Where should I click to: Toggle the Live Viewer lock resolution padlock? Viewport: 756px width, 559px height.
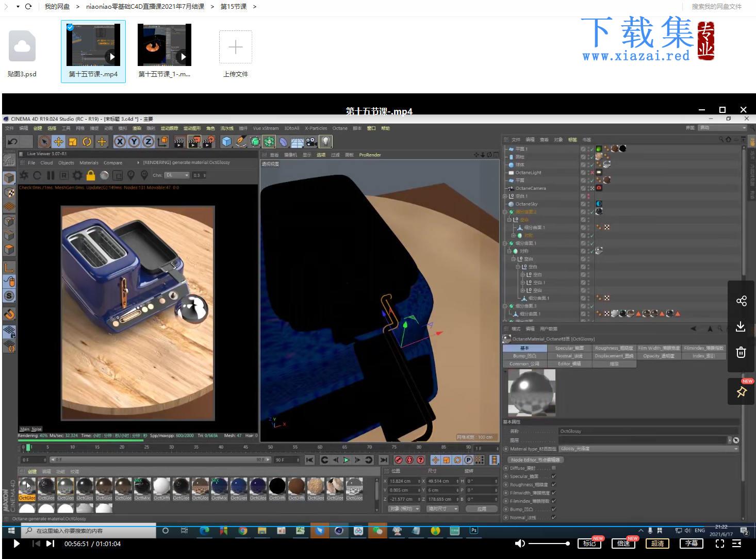(x=91, y=175)
